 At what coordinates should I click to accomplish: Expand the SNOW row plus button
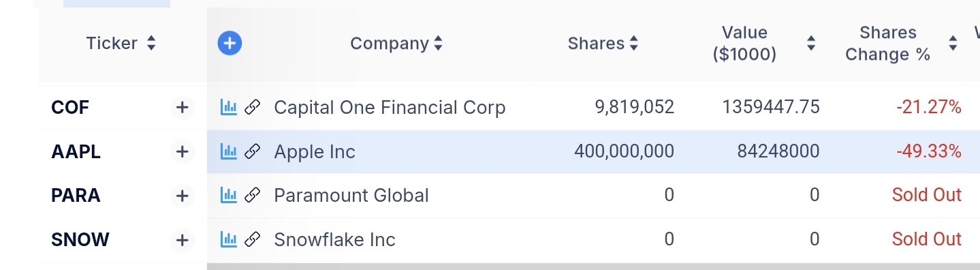coord(182,239)
